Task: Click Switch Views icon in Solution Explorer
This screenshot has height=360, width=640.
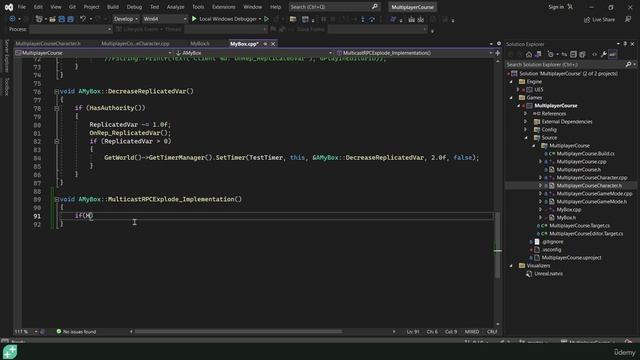Action: click(538, 55)
